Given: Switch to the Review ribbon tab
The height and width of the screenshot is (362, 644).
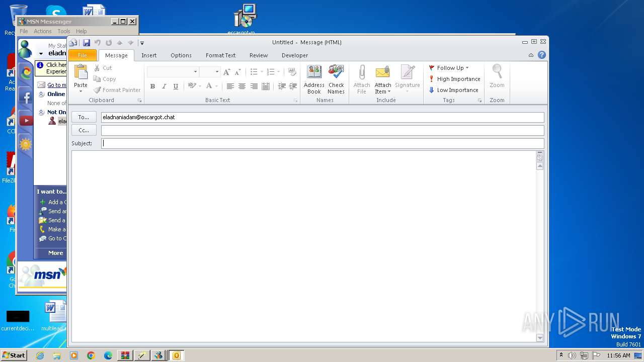Looking at the screenshot, I should pos(259,55).
